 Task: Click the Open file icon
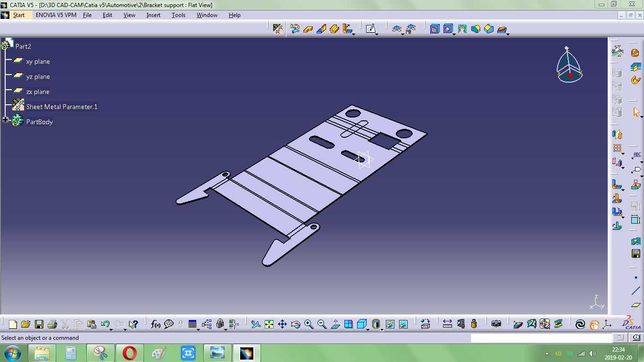point(26,324)
